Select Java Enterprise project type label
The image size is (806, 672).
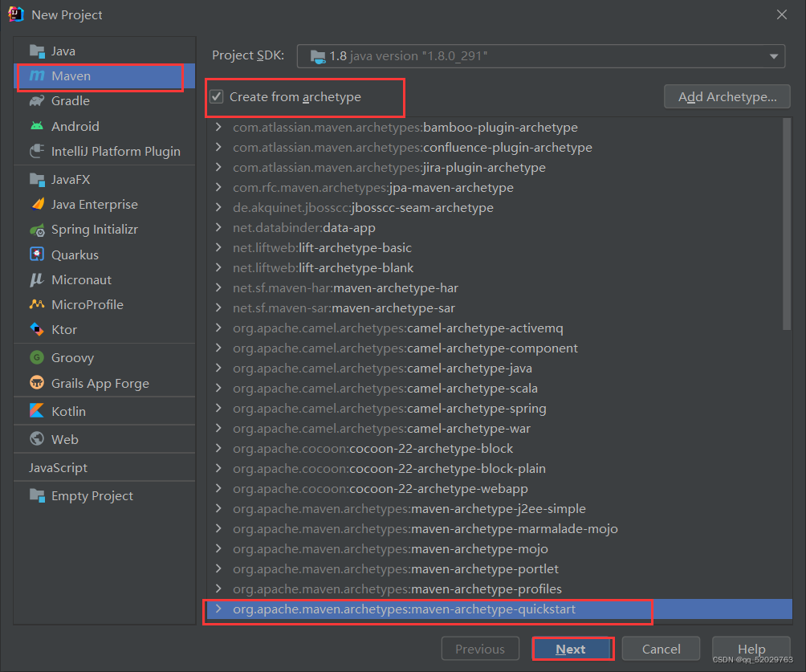pos(95,204)
